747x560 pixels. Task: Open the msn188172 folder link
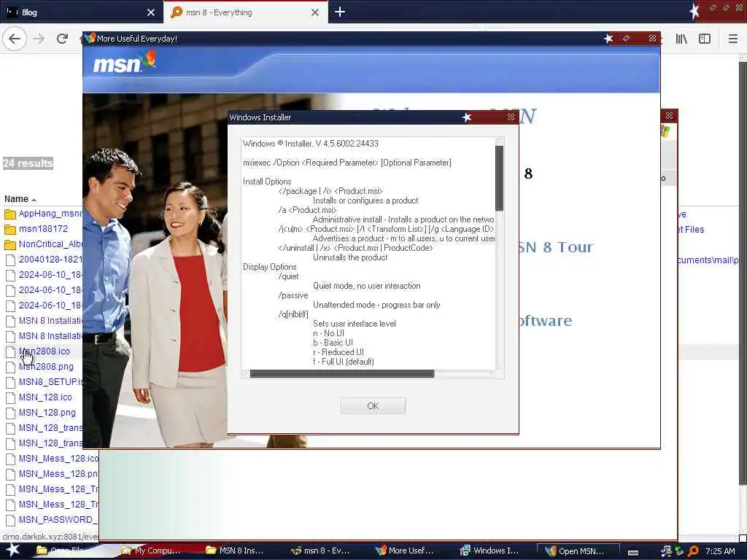pos(43,229)
